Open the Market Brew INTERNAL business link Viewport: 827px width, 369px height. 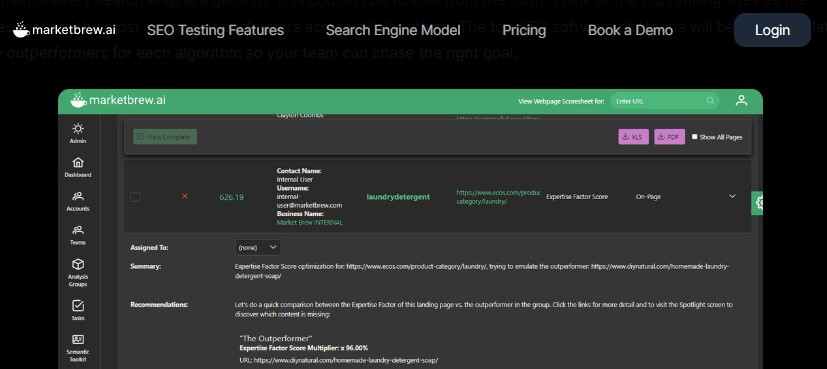310,222
